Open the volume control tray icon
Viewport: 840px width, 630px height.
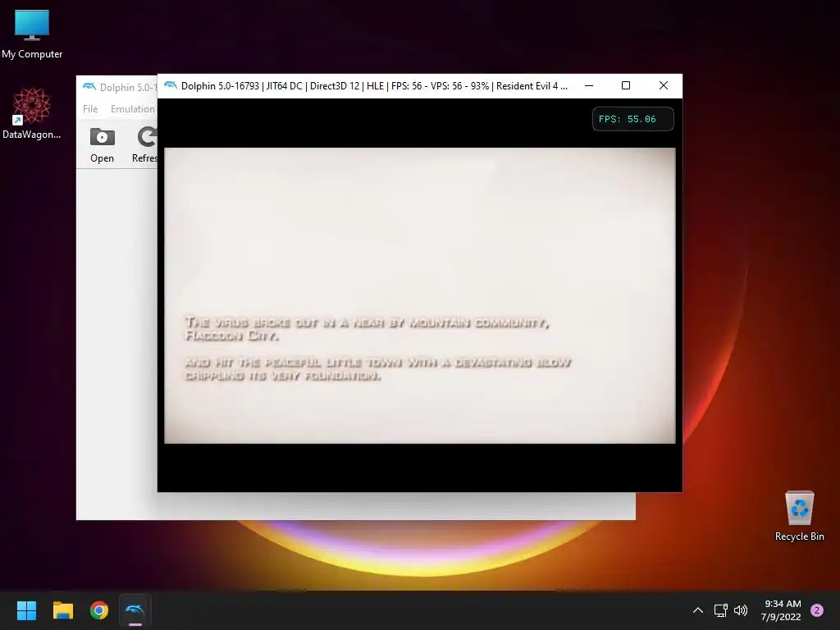741,610
